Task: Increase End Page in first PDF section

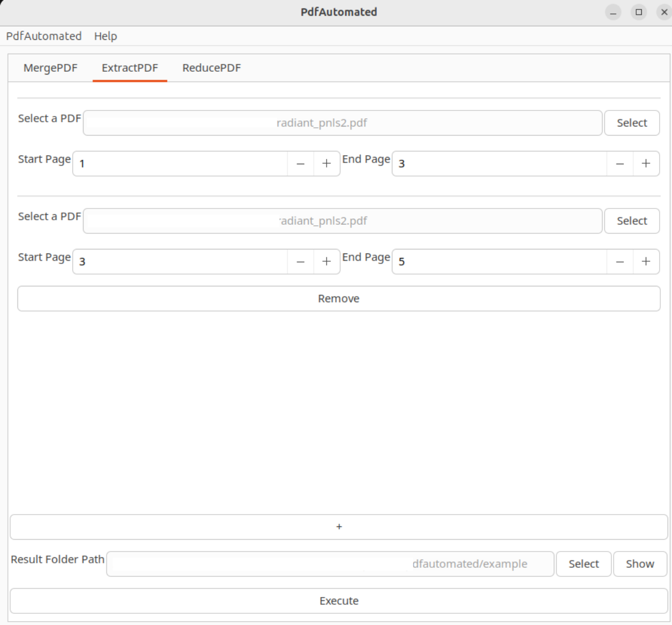Action: tap(646, 164)
